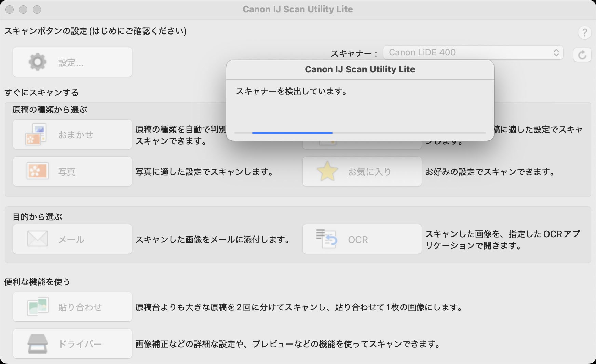The height and width of the screenshot is (364, 596).
Task: Launch メール scan to attach an image
Action: (x=72, y=239)
